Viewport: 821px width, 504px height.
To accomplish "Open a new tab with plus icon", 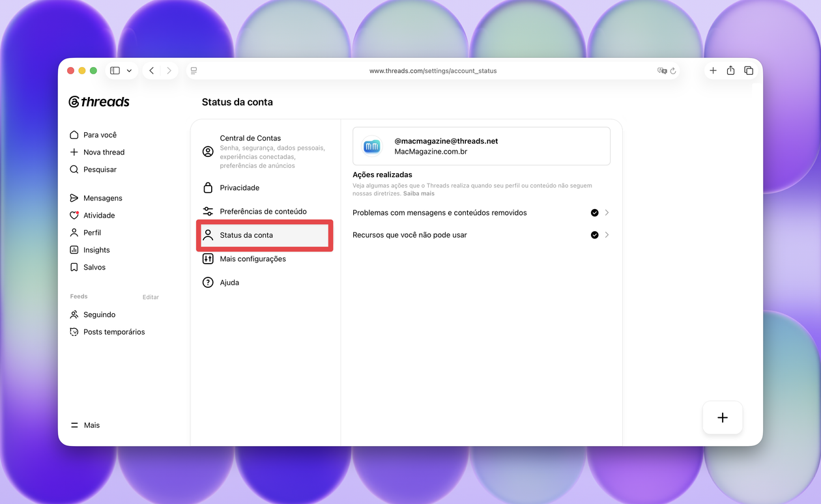I will click(x=713, y=70).
